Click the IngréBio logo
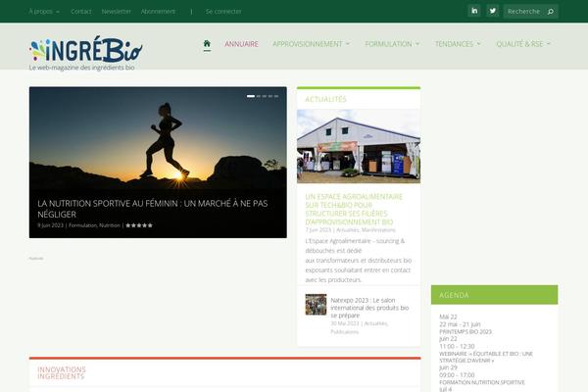Viewport: 588px width, 392px height. 86,50
